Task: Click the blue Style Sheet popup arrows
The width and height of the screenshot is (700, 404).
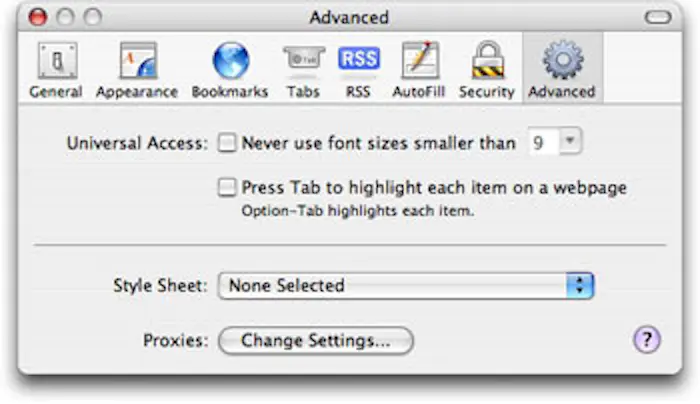Action: [x=581, y=286]
